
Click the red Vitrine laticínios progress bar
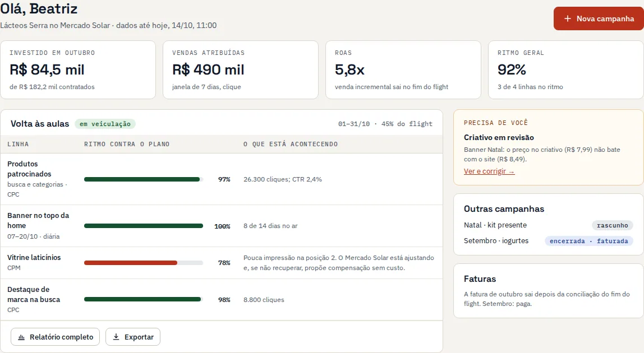(144, 263)
